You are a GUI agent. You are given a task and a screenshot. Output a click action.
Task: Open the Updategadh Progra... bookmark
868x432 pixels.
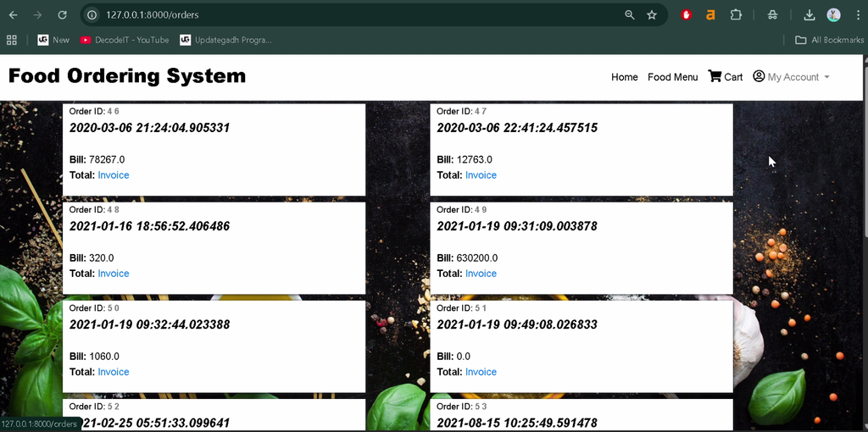pyautogui.click(x=225, y=40)
